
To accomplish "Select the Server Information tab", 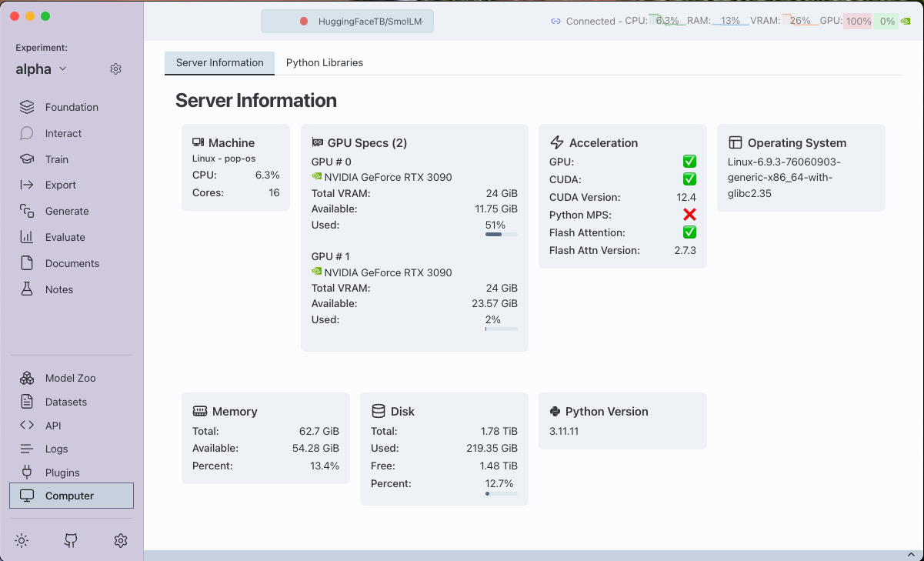I will [219, 62].
